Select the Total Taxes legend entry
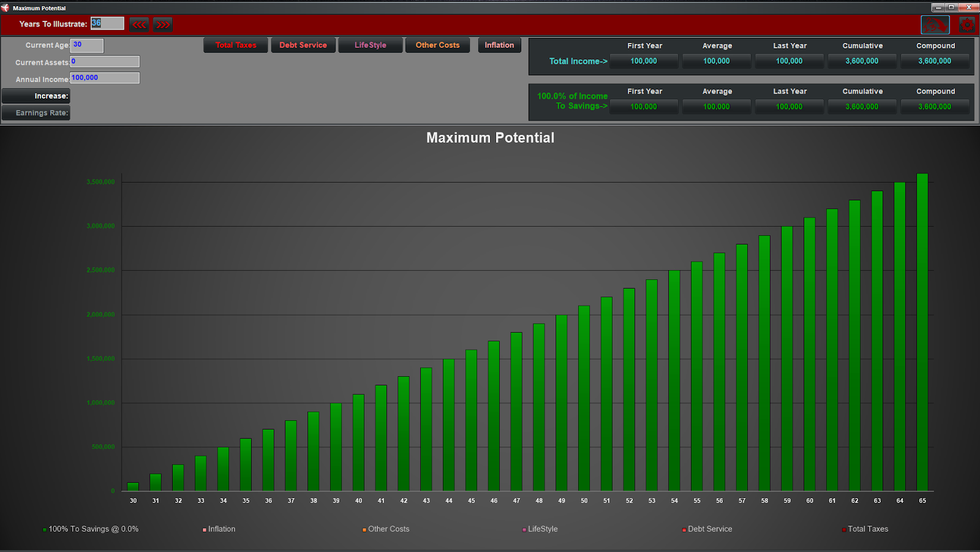The image size is (980, 552). (x=865, y=529)
